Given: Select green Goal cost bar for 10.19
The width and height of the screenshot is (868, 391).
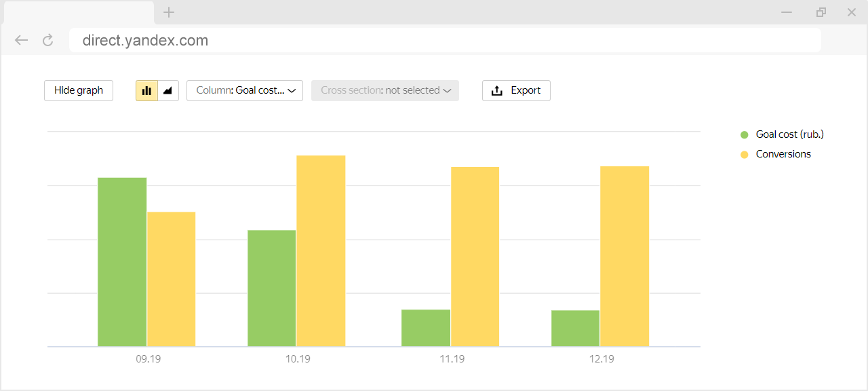Looking at the screenshot, I should tap(272, 288).
